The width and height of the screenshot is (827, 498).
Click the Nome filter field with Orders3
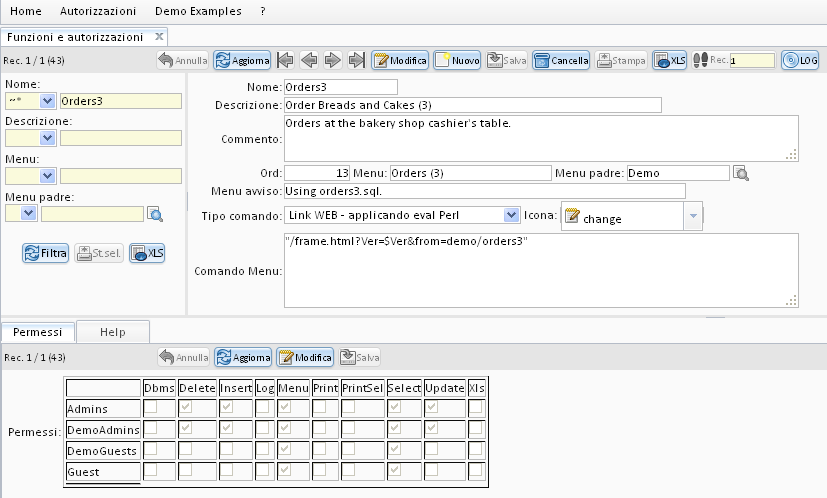pos(121,101)
